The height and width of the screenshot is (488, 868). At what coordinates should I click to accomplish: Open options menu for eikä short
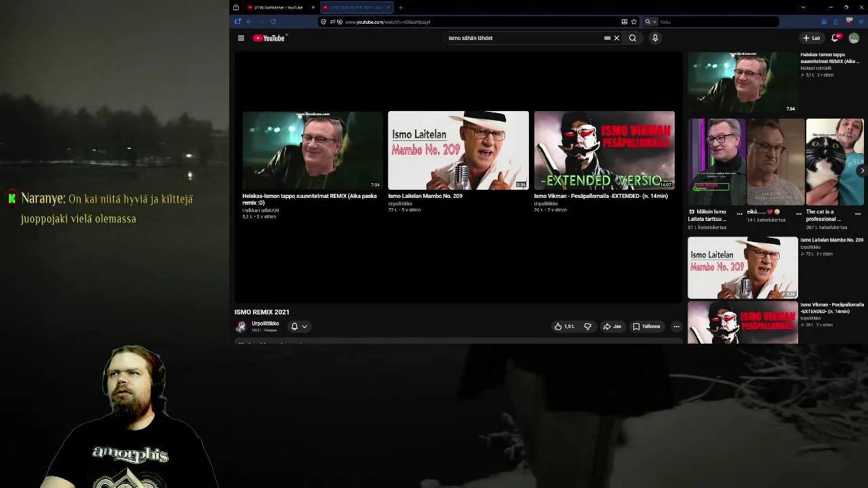(799, 214)
